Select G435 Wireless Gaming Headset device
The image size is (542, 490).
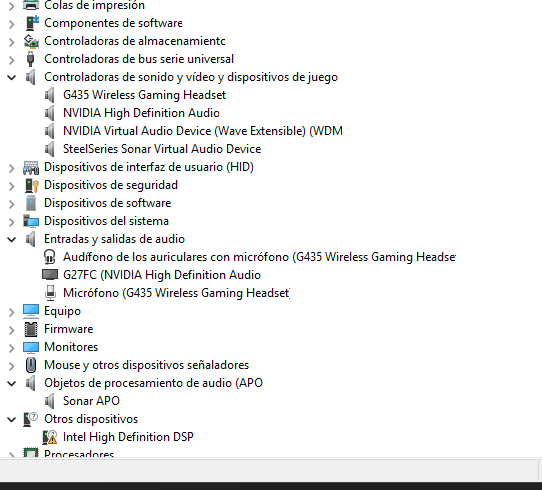[144, 95]
